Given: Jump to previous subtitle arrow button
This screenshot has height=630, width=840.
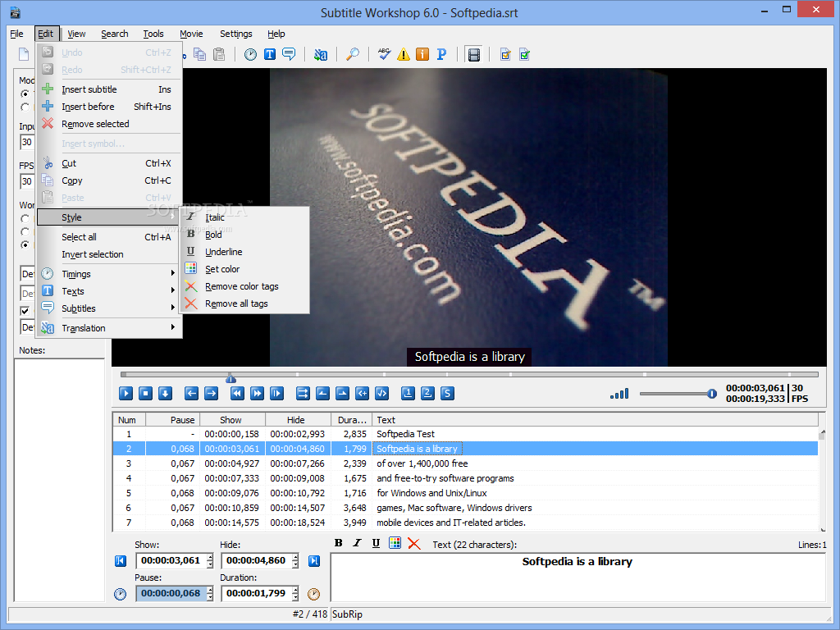Looking at the screenshot, I should click(191, 394).
